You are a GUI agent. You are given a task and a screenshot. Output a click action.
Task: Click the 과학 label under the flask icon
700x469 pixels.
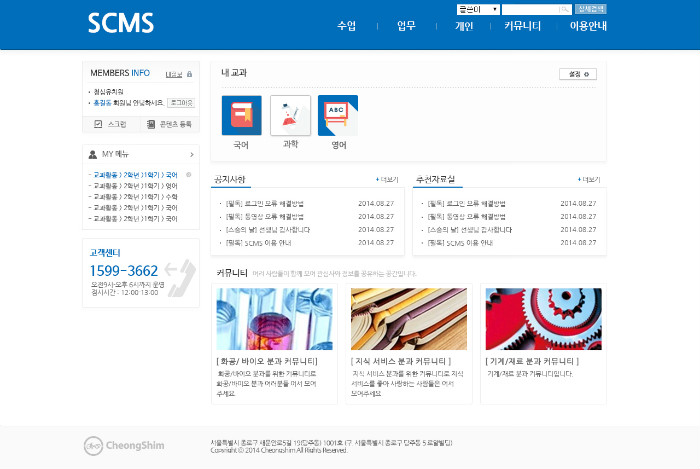pyautogui.click(x=290, y=144)
